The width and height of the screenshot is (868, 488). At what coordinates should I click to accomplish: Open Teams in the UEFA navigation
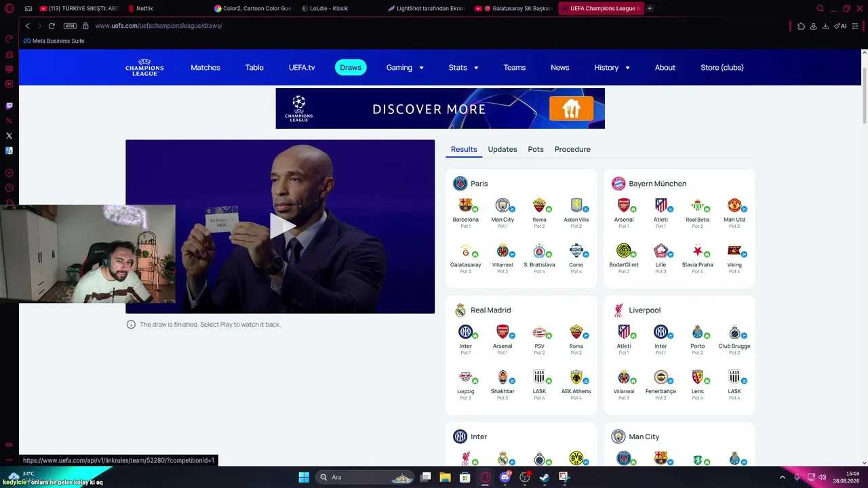pos(514,68)
